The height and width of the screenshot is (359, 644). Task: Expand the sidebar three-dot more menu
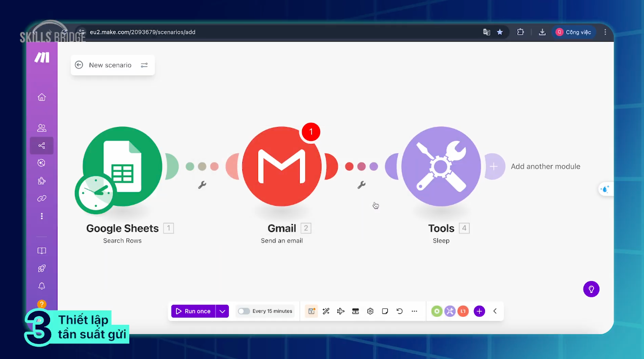42,216
